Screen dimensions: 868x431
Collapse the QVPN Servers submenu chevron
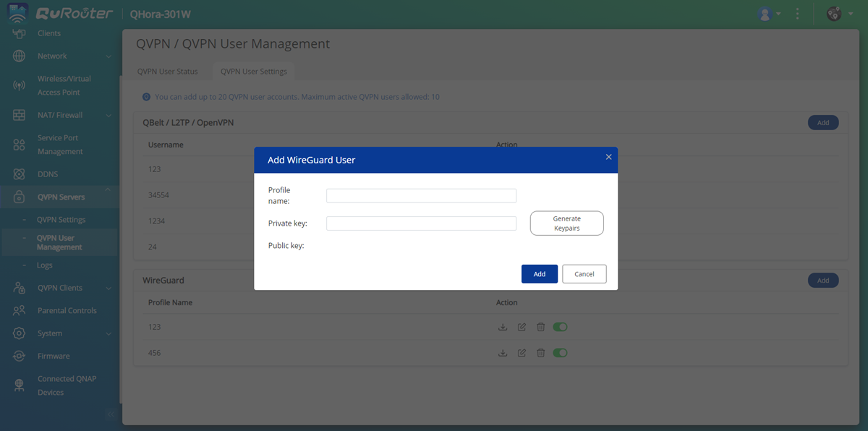(109, 189)
